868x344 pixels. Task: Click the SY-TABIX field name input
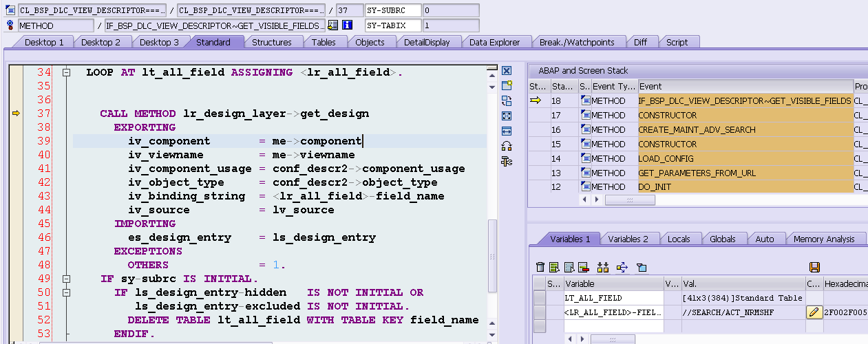pos(392,25)
